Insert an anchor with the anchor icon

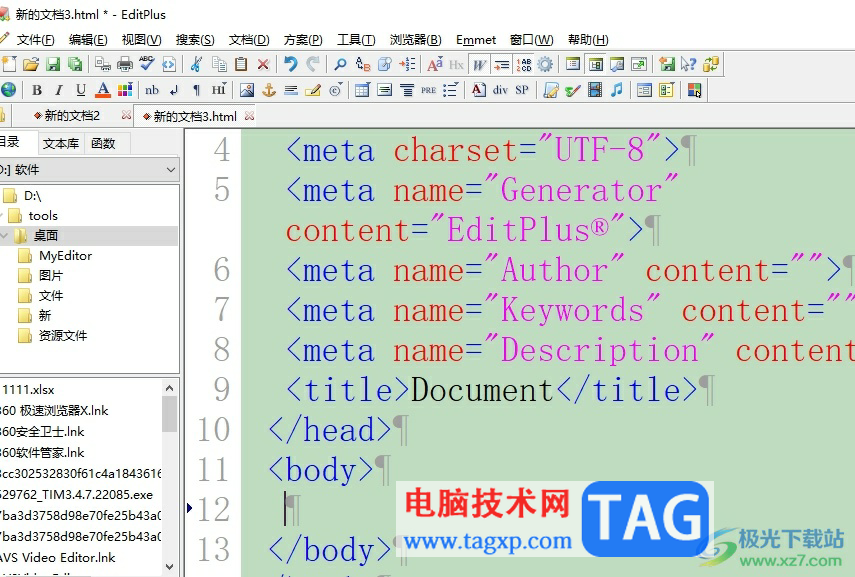click(268, 90)
